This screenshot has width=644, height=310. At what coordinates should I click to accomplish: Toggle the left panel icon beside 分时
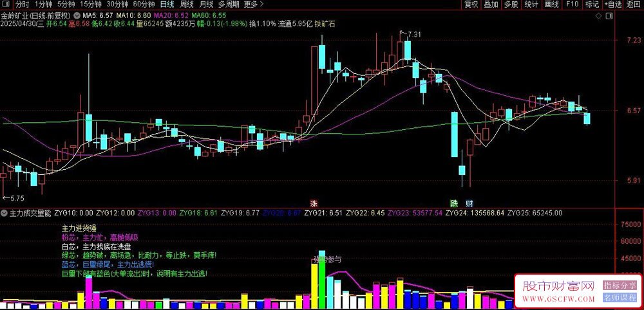tap(7, 5)
